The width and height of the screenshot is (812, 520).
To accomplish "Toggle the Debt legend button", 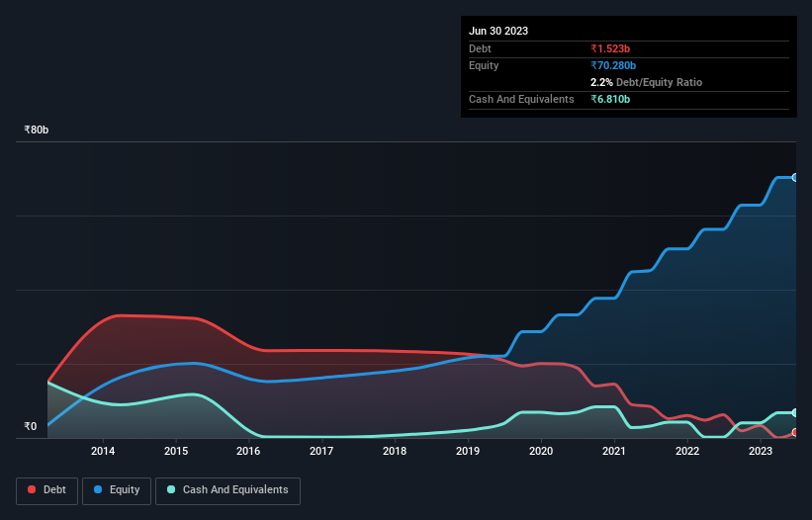I will click(x=46, y=490).
